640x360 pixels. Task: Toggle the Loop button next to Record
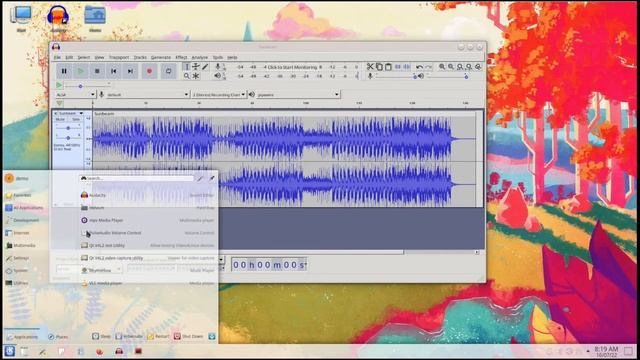click(x=168, y=71)
